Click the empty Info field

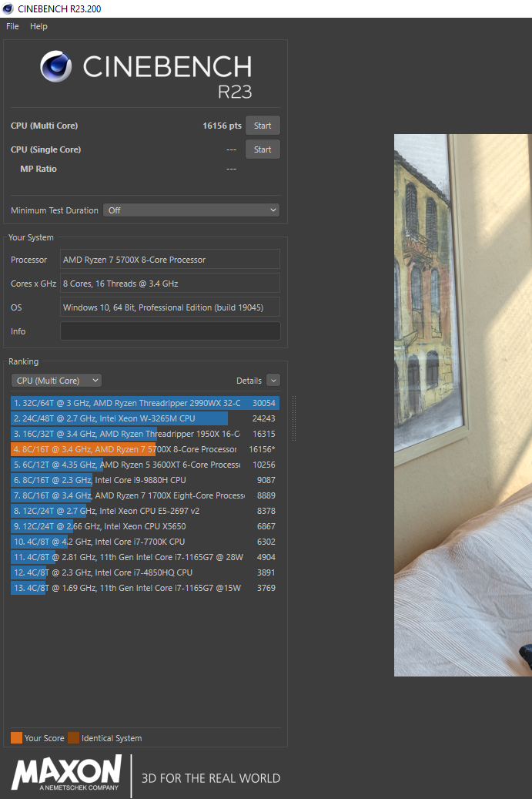click(x=170, y=331)
